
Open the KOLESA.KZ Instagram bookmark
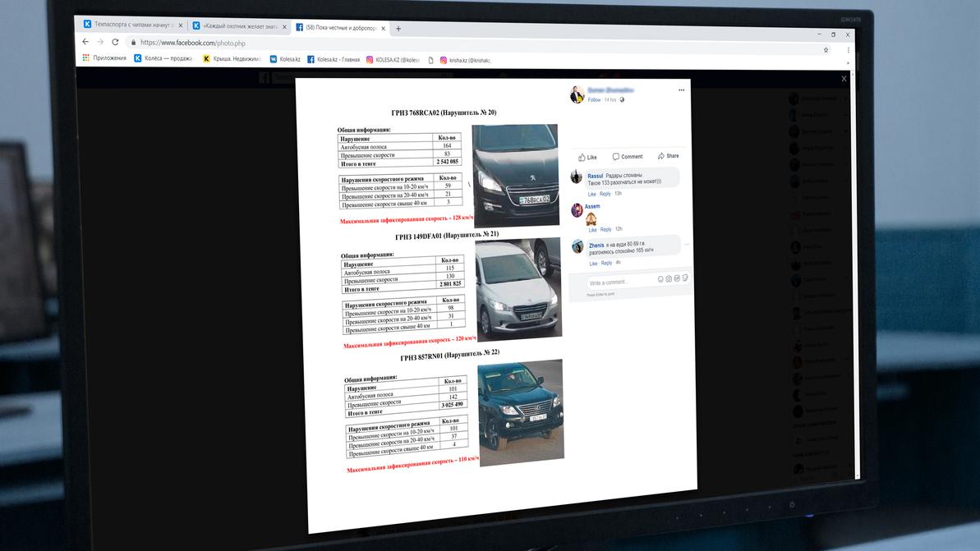point(393,60)
